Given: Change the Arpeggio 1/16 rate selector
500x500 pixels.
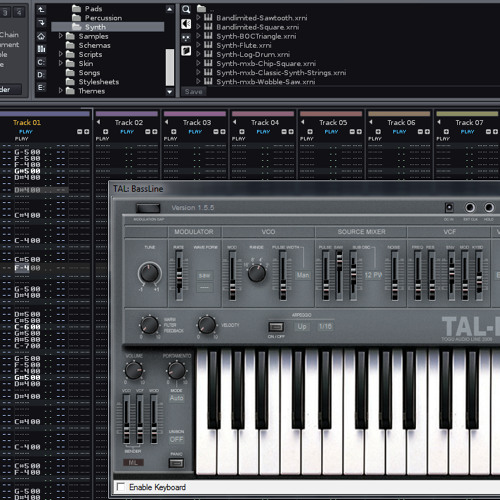Looking at the screenshot, I should tap(325, 327).
